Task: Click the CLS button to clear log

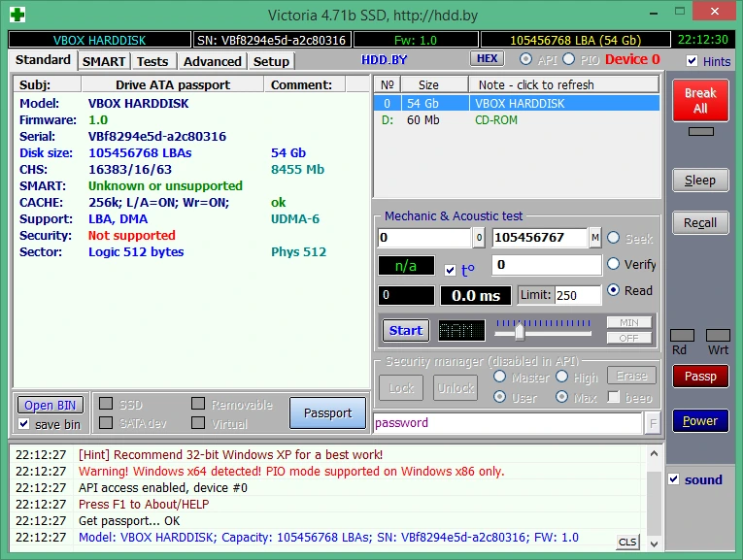Action: tap(627, 542)
